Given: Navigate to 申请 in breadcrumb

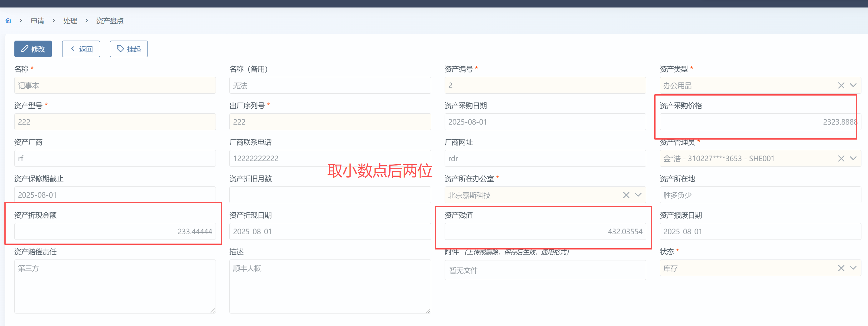Looking at the screenshot, I should point(37,21).
